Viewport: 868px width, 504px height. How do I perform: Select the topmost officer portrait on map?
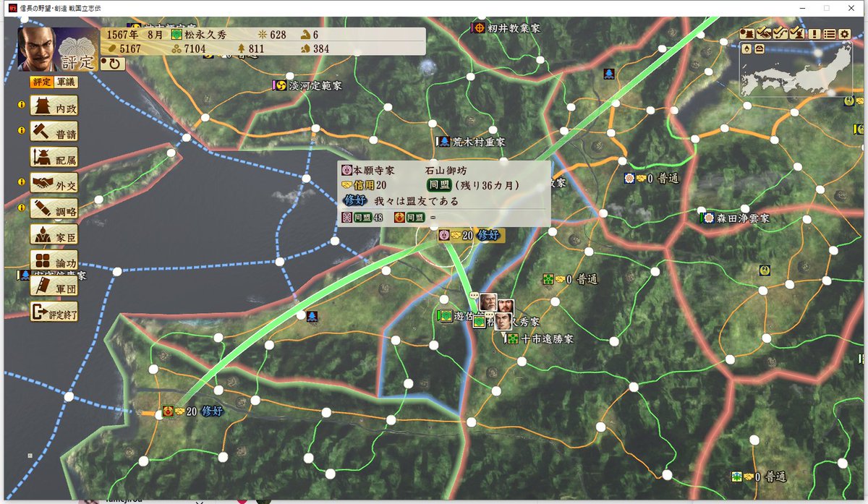click(x=488, y=302)
